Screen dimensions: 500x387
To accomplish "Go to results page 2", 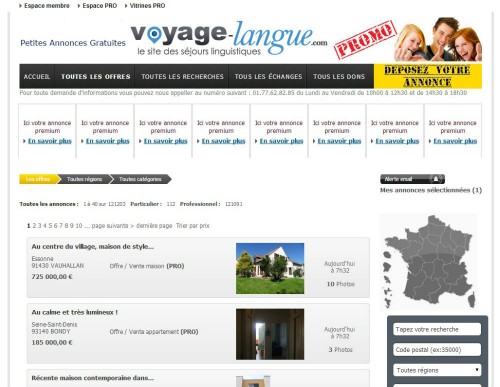I will 34,226.
